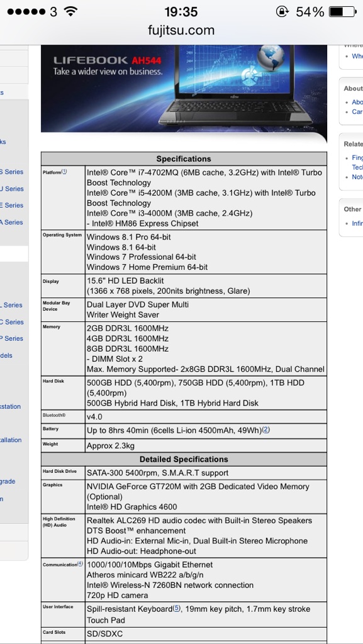Select the Specifications table header
Screen dimensions: 363x644
[184, 159]
